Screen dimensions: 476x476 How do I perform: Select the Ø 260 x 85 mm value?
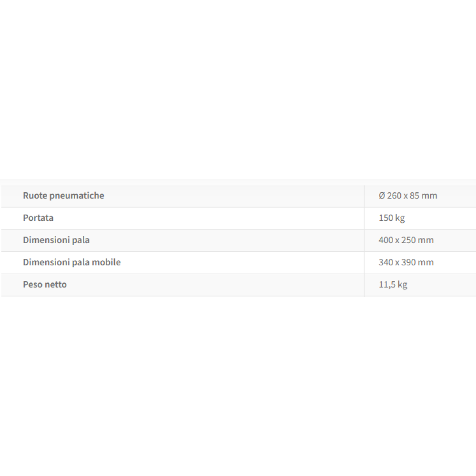pyautogui.click(x=407, y=196)
